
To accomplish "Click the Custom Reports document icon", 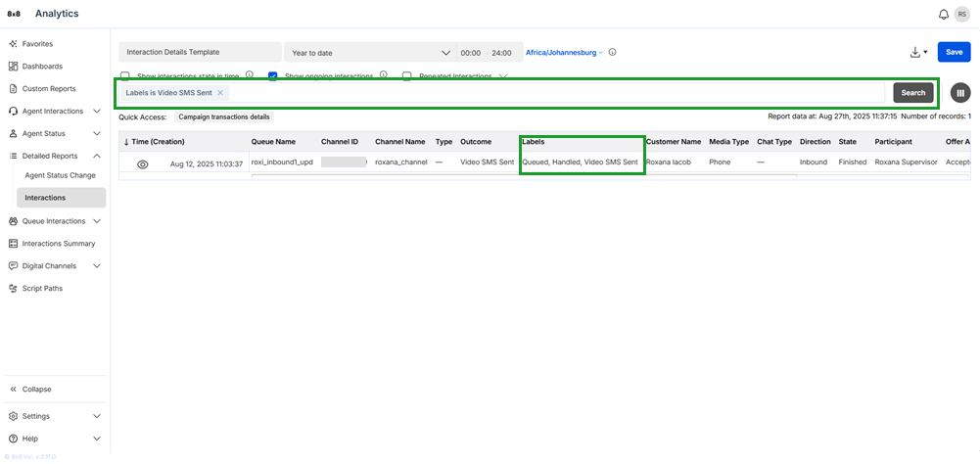I will click(13, 89).
